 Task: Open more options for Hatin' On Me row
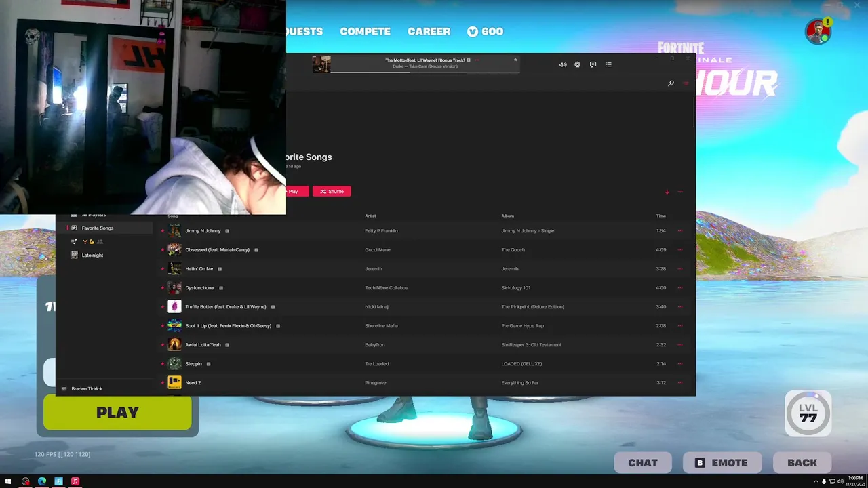click(x=680, y=269)
